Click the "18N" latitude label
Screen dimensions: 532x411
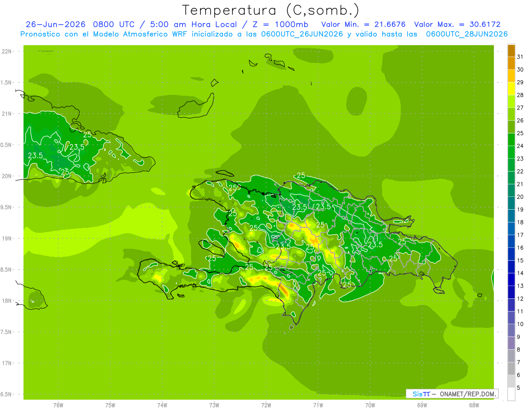click(x=7, y=301)
